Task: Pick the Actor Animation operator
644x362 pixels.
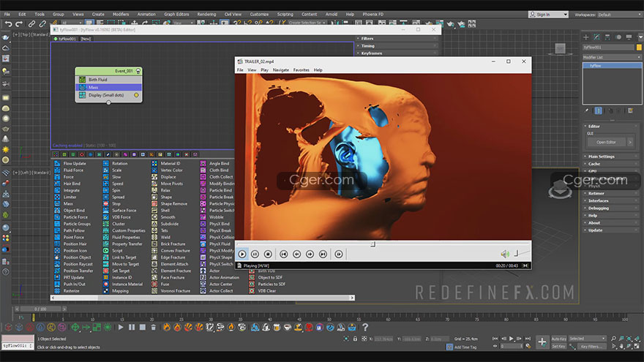Action: pos(224,277)
